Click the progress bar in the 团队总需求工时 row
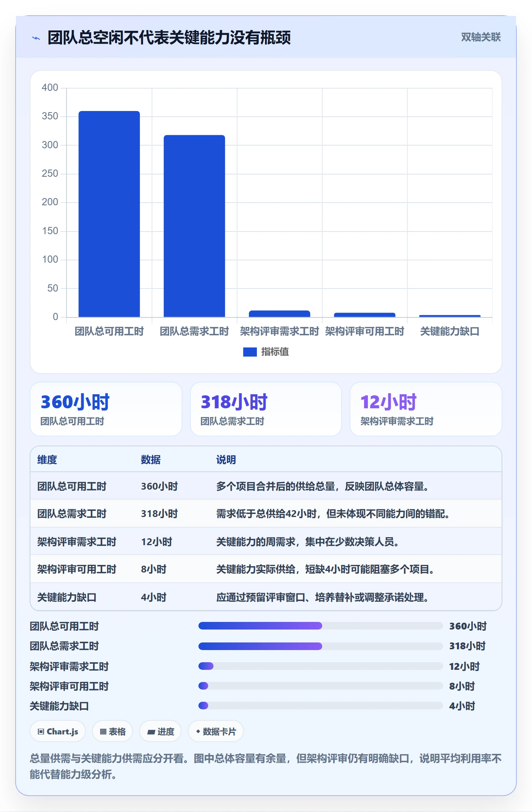 coord(321,646)
